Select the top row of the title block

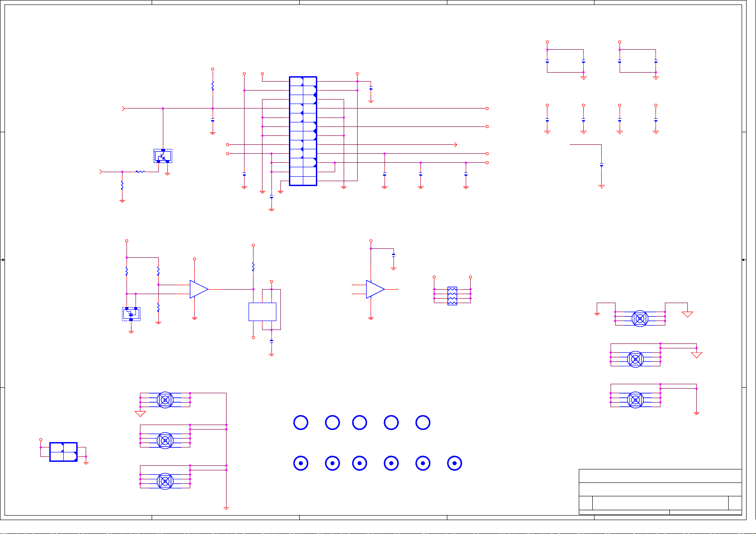(660, 476)
